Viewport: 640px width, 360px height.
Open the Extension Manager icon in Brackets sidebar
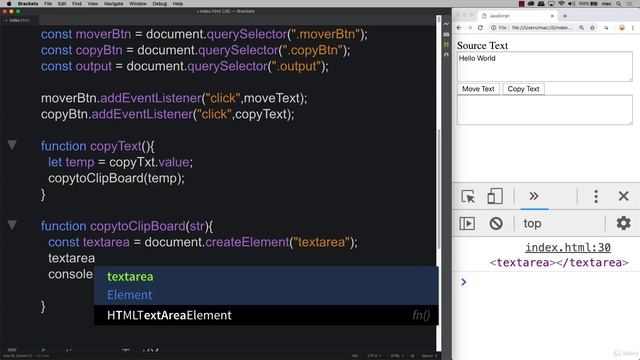446,34
